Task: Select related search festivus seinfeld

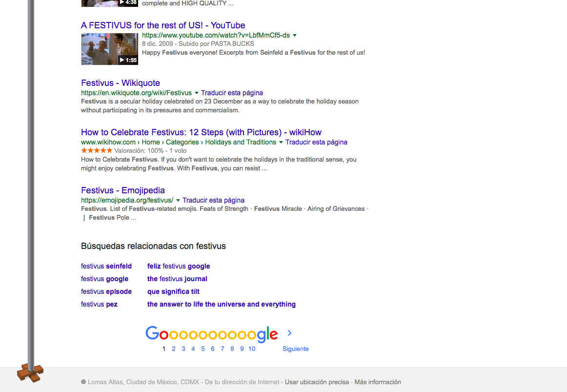Action: (106, 266)
